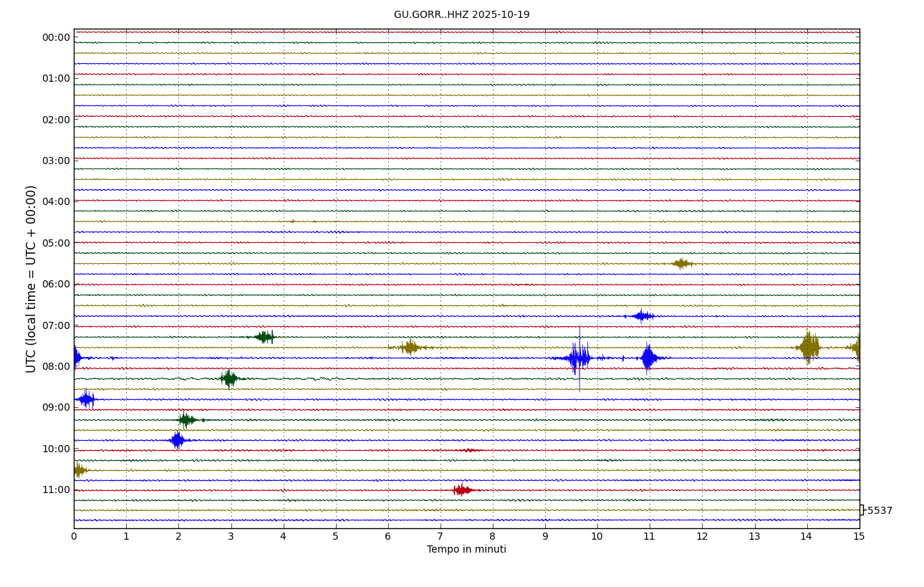Image resolution: width=924 pixels, height=587 pixels.
Task: Select the 'Tempo in minuti' x-axis label
Action: [x=466, y=550]
